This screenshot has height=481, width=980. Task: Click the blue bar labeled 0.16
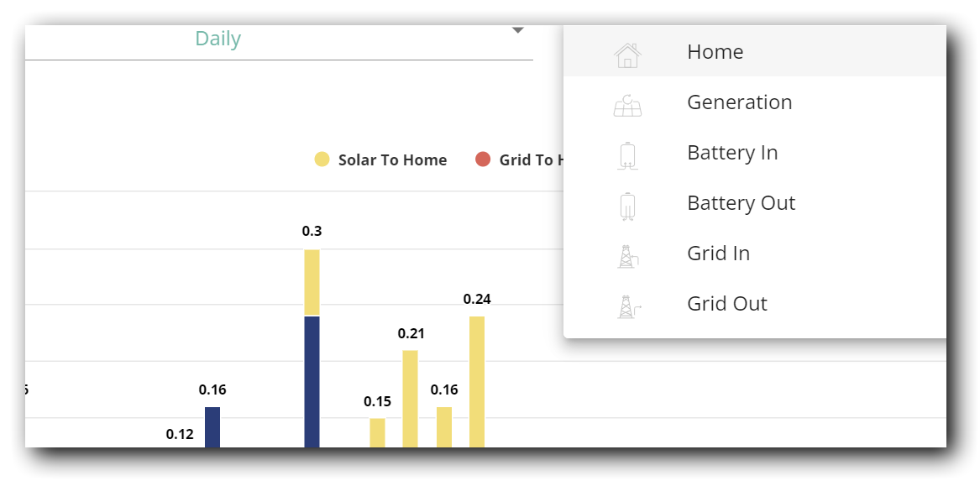coord(212,427)
